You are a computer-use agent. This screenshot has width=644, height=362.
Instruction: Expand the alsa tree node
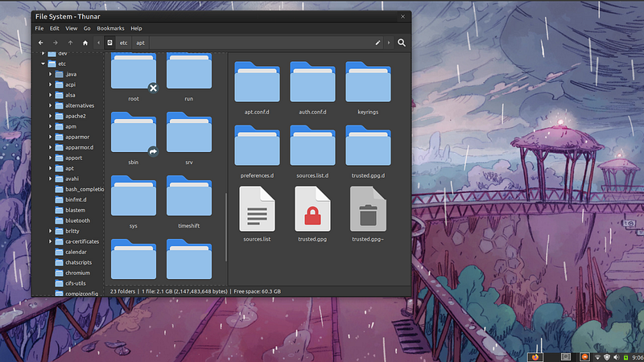pyautogui.click(x=50, y=95)
